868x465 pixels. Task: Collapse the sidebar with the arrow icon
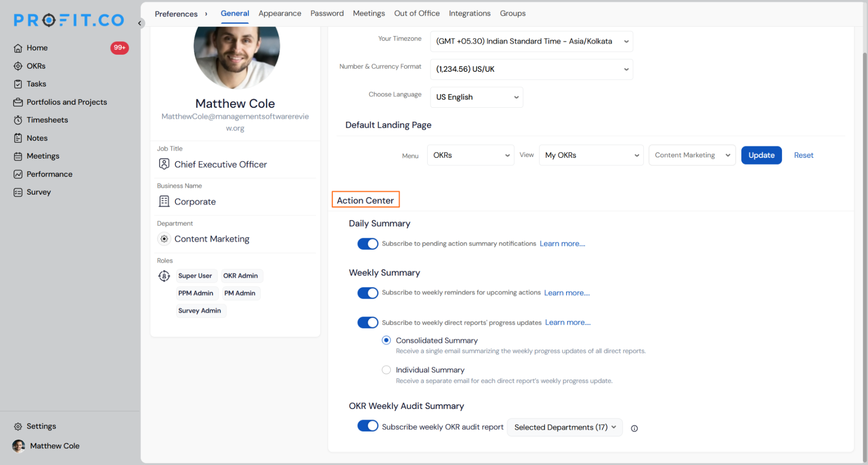139,23
